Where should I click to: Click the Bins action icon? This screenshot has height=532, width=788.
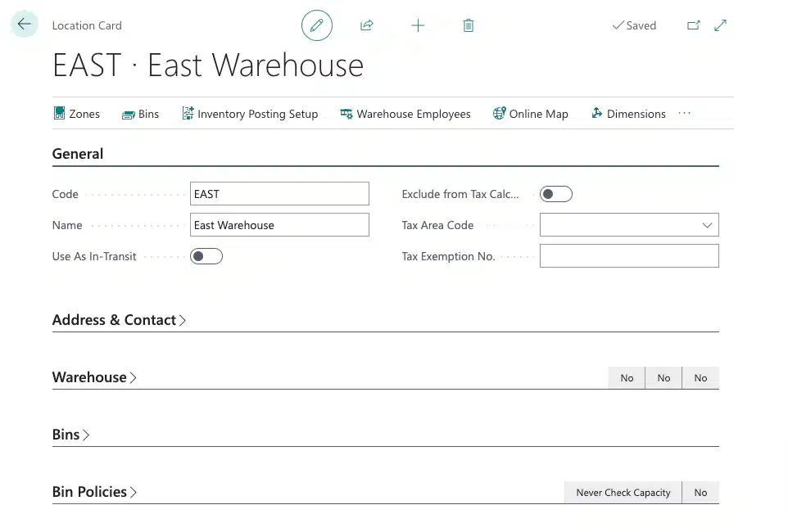point(128,115)
